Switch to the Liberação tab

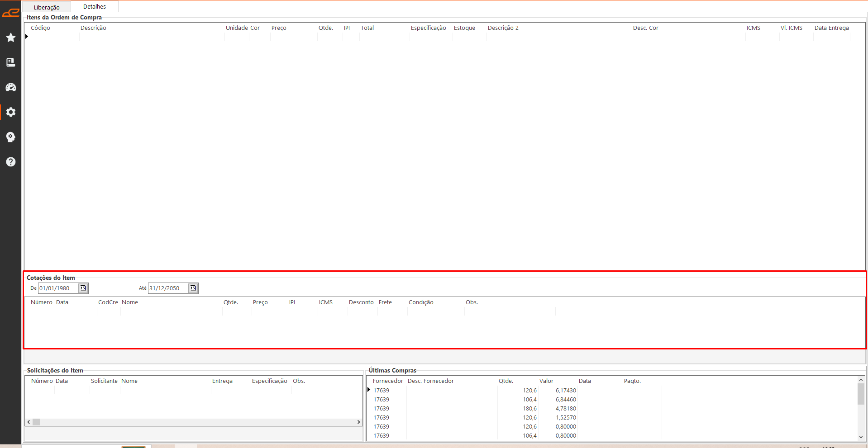coord(47,7)
